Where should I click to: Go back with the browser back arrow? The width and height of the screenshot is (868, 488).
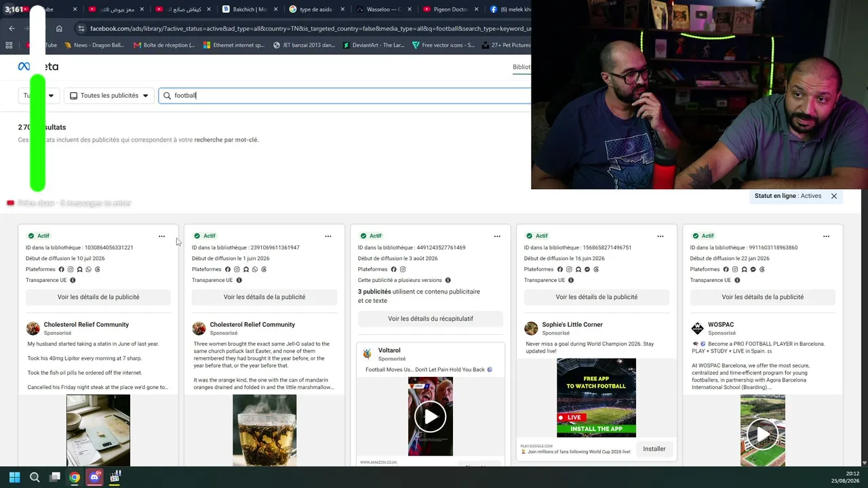click(12, 28)
